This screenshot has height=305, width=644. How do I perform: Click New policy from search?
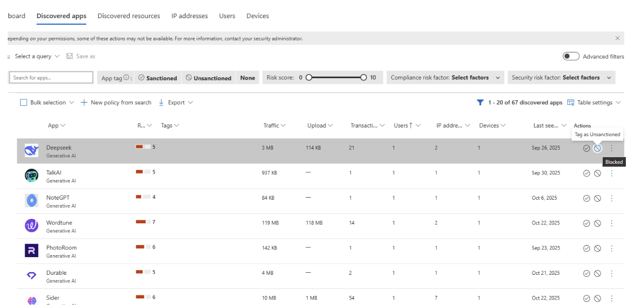pyautogui.click(x=116, y=102)
